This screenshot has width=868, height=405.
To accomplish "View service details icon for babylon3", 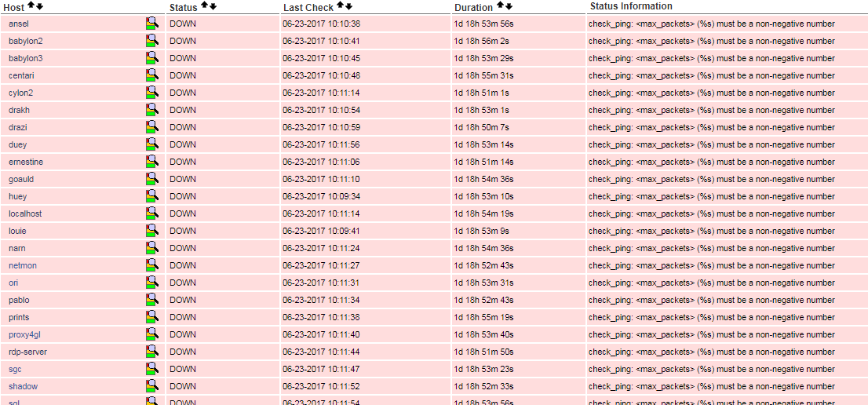I will pyautogui.click(x=151, y=58).
